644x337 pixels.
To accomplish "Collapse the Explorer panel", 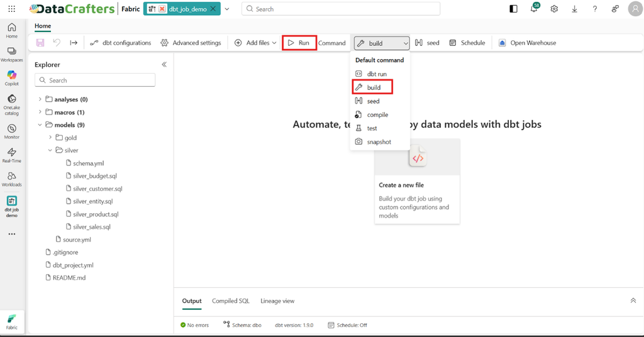I will 164,64.
